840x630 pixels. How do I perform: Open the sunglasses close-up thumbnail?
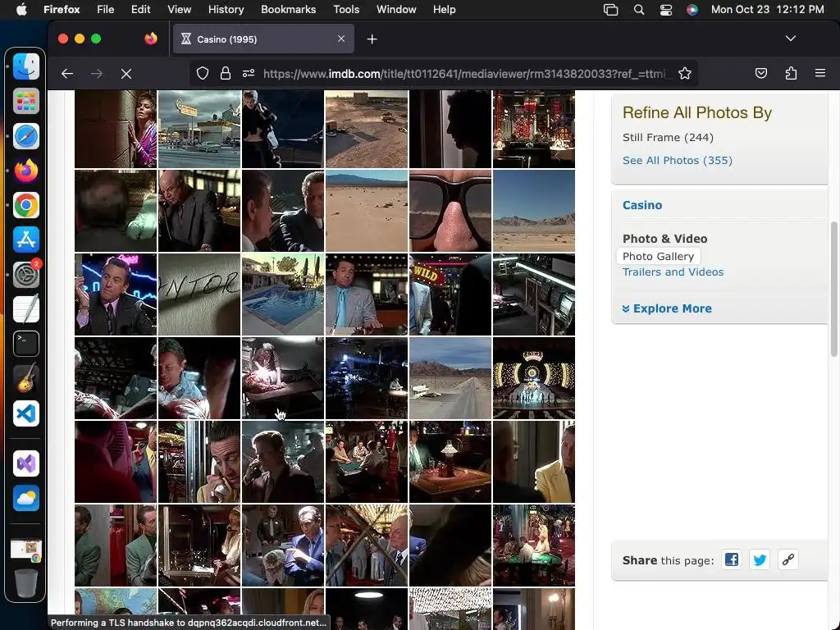[x=450, y=211]
